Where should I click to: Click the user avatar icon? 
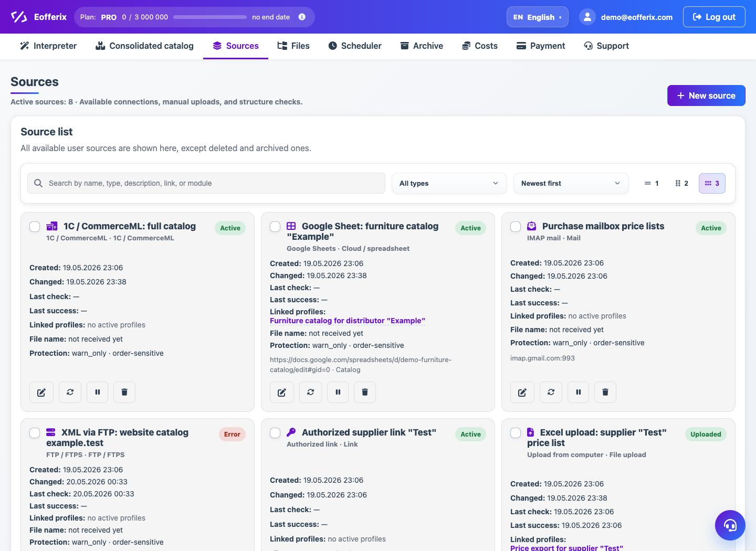587,17
